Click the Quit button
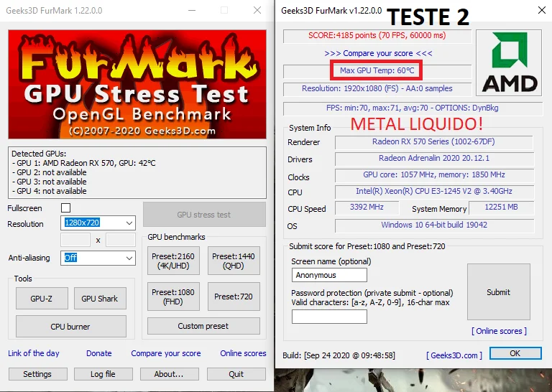The height and width of the screenshot is (392, 552). coord(236,374)
